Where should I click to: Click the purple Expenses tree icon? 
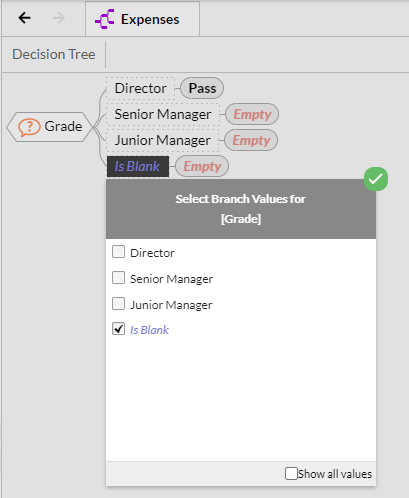pos(105,19)
